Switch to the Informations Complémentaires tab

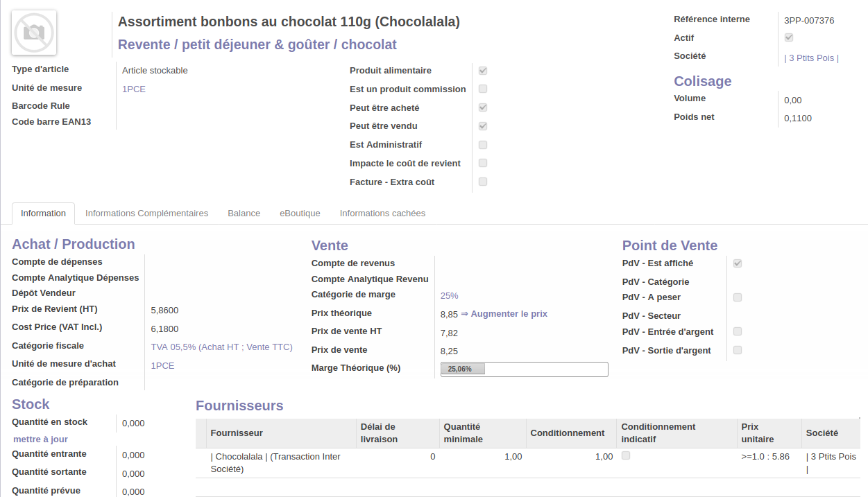tap(146, 213)
